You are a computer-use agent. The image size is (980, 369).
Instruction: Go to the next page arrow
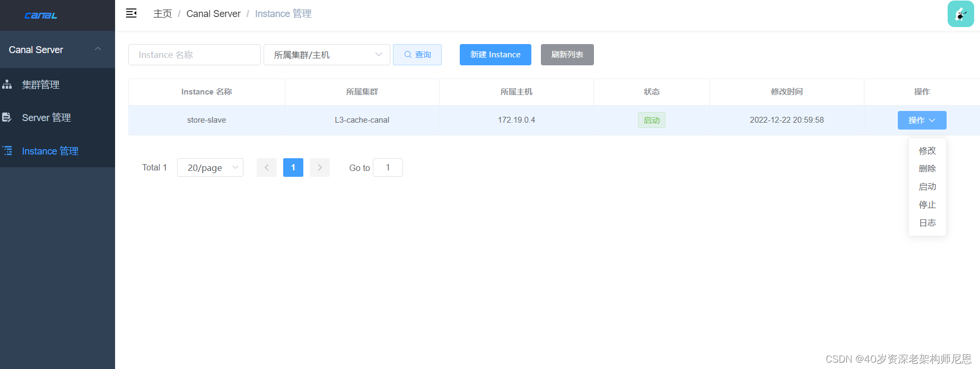(x=320, y=167)
